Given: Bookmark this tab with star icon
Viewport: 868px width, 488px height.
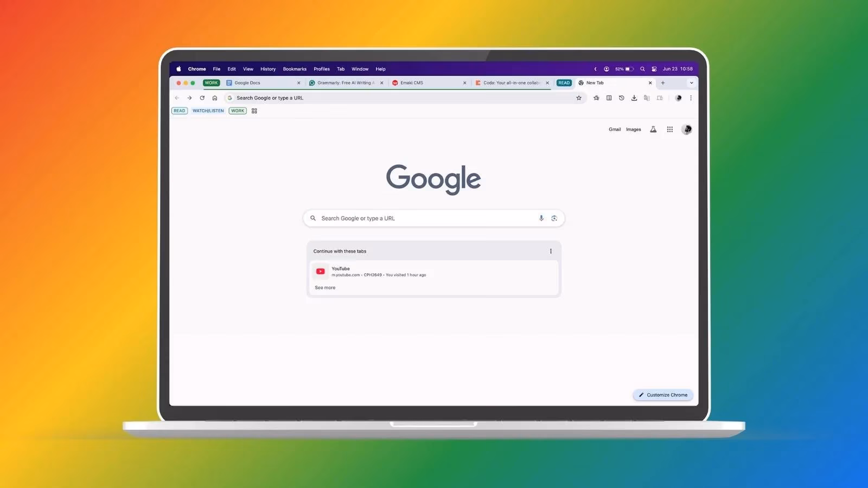Looking at the screenshot, I should click(x=579, y=98).
